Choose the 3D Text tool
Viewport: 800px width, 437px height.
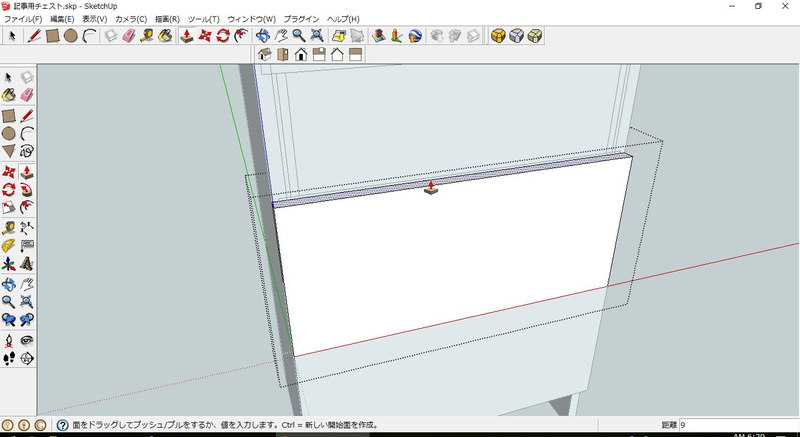tap(27, 265)
